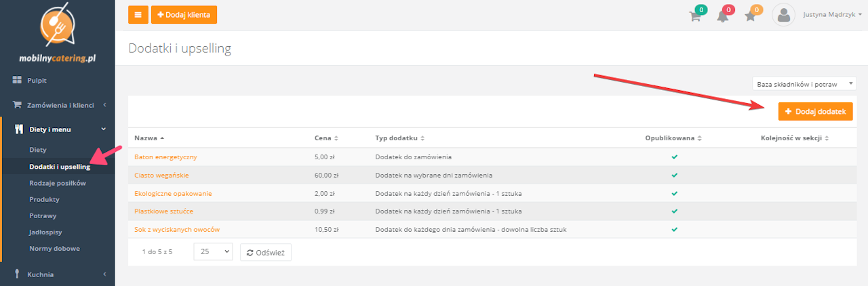Open Rodzaje posiłków in sidebar

[x=58, y=183]
